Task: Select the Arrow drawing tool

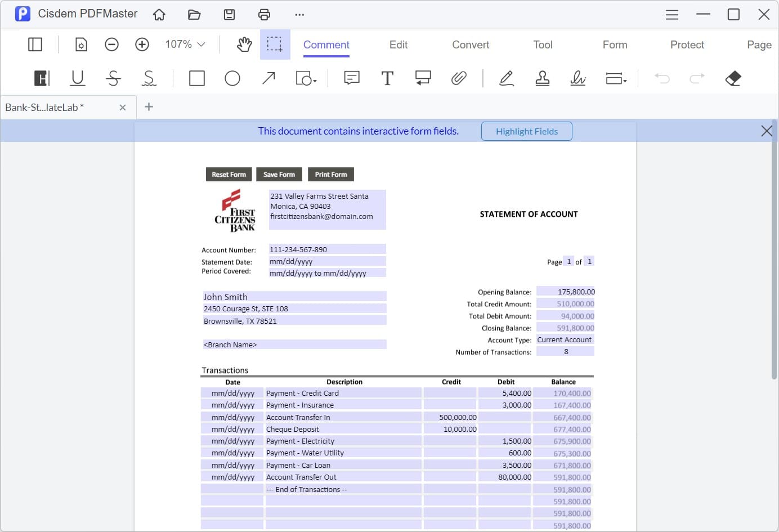Action: tap(268, 78)
